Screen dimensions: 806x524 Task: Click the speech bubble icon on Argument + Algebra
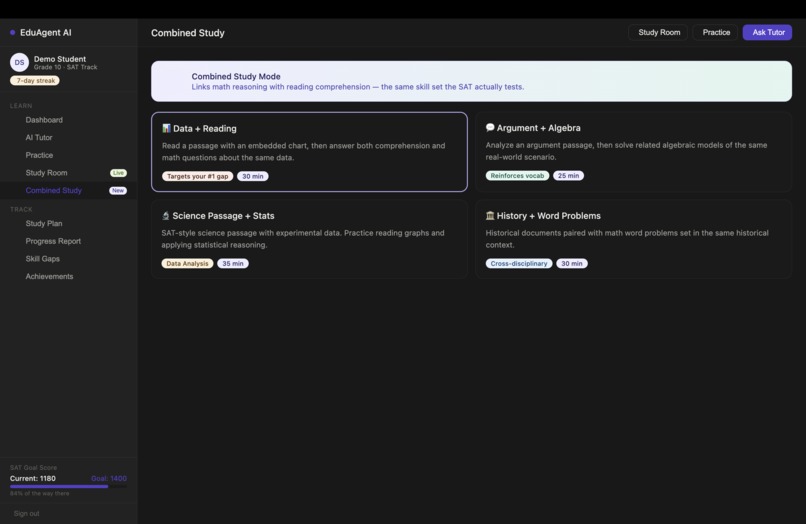pos(490,128)
